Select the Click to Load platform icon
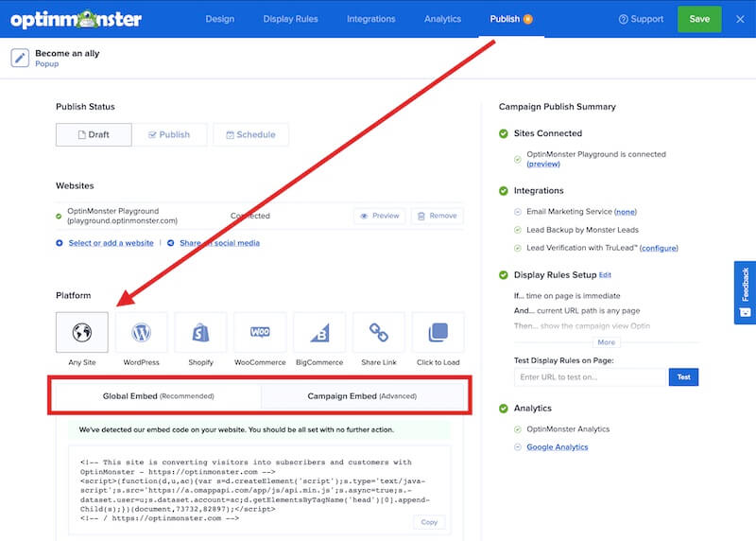 (438, 332)
